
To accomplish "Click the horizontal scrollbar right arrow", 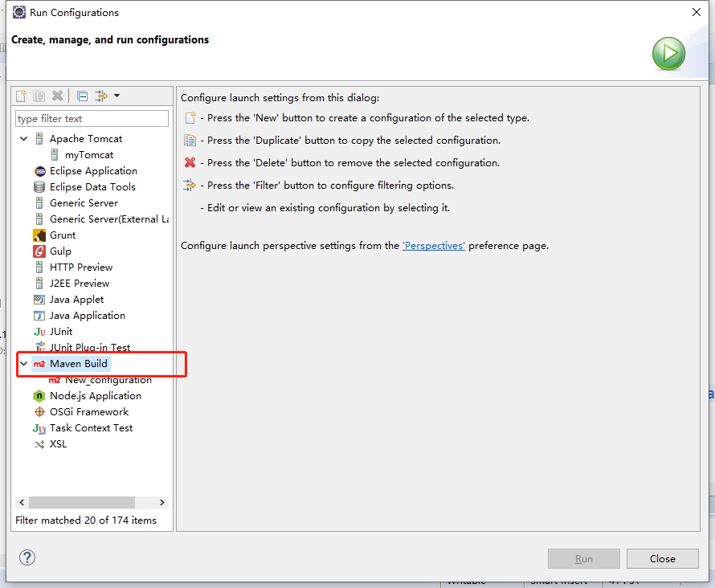I will (162, 503).
